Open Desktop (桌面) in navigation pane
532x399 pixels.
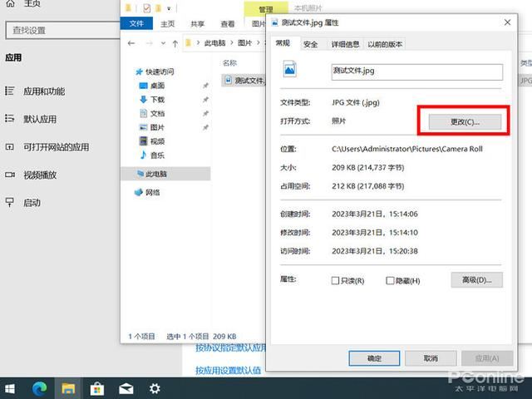click(157, 86)
